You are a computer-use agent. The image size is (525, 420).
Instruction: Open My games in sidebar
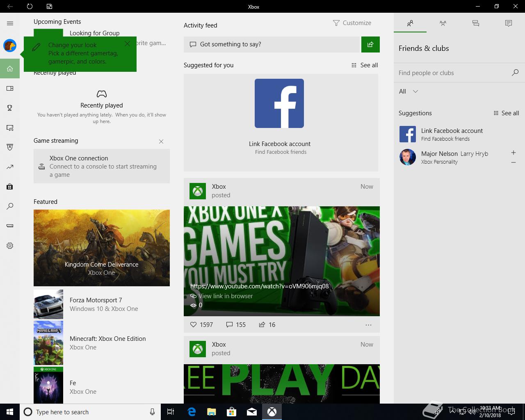[x=10, y=88]
